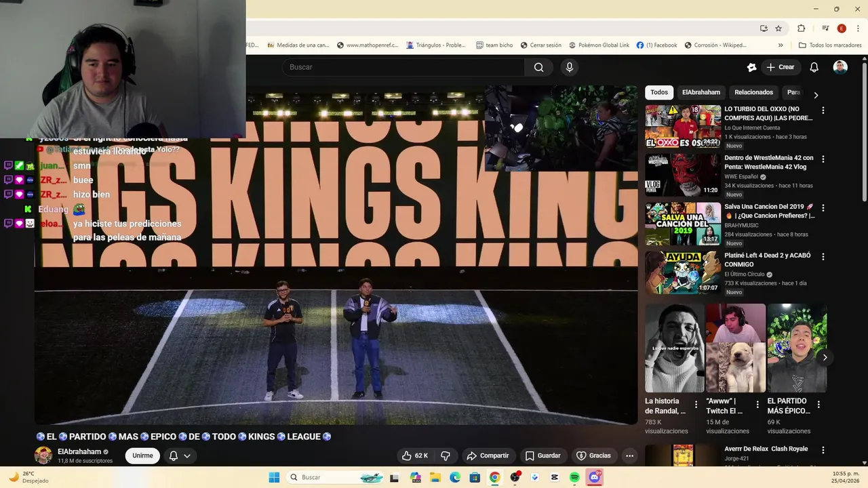Screen dimensions: 868x488
Task: Click the YouTube search magnifier button
Action: click(538, 67)
